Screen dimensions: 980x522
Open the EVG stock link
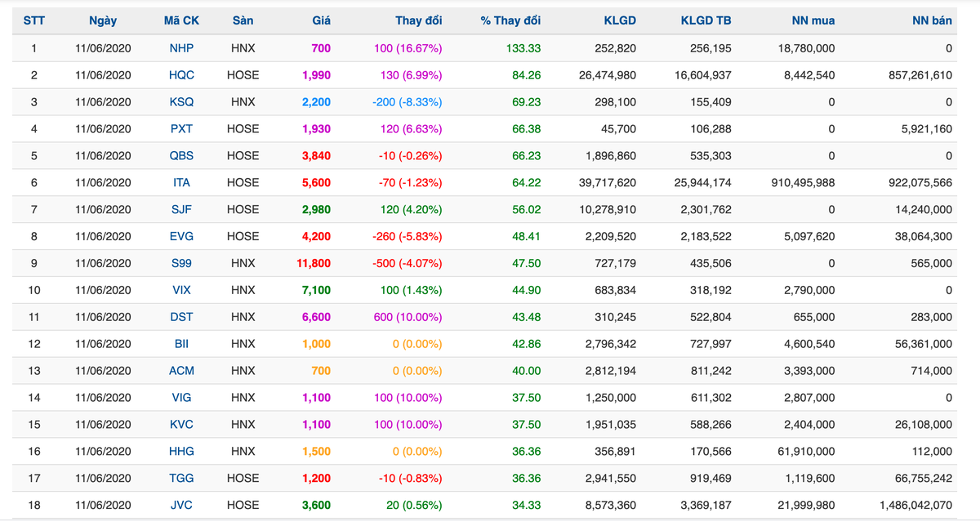(181, 237)
